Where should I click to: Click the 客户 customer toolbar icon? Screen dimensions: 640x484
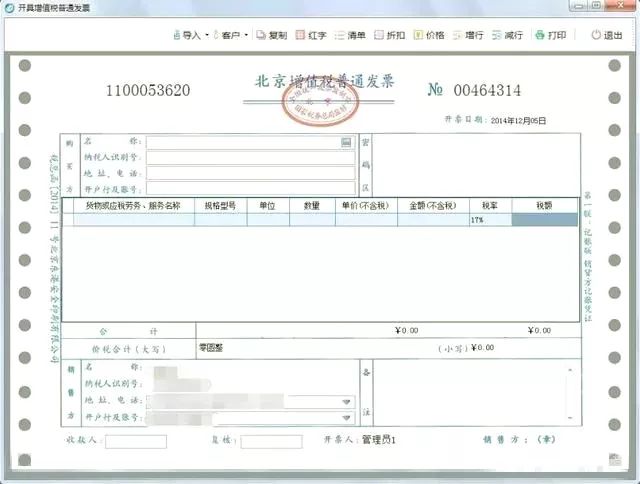point(216,35)
